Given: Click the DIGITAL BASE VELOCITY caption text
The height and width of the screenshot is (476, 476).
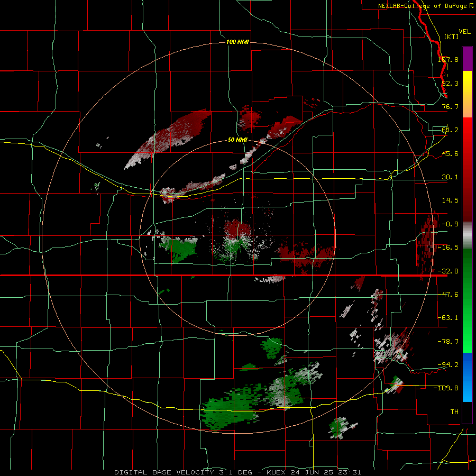Looking at the screenshot, I should click(164, 472).
